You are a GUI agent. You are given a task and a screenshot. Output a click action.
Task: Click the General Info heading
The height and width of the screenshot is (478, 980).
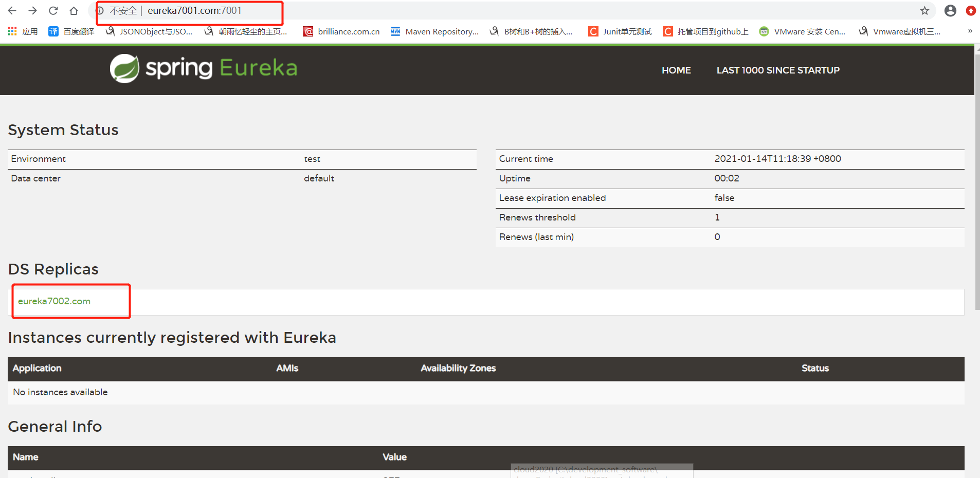click(55, 427)
